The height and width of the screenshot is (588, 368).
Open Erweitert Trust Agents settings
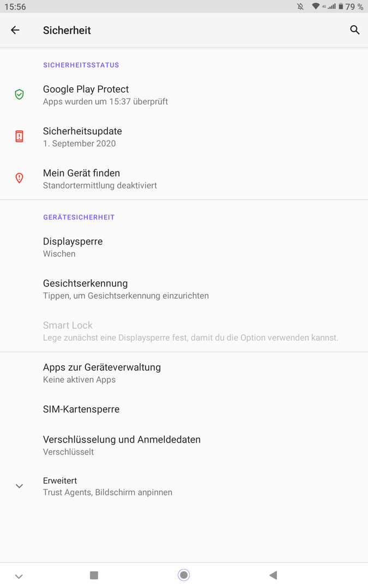pyautogui.click(x=107, y=486)
